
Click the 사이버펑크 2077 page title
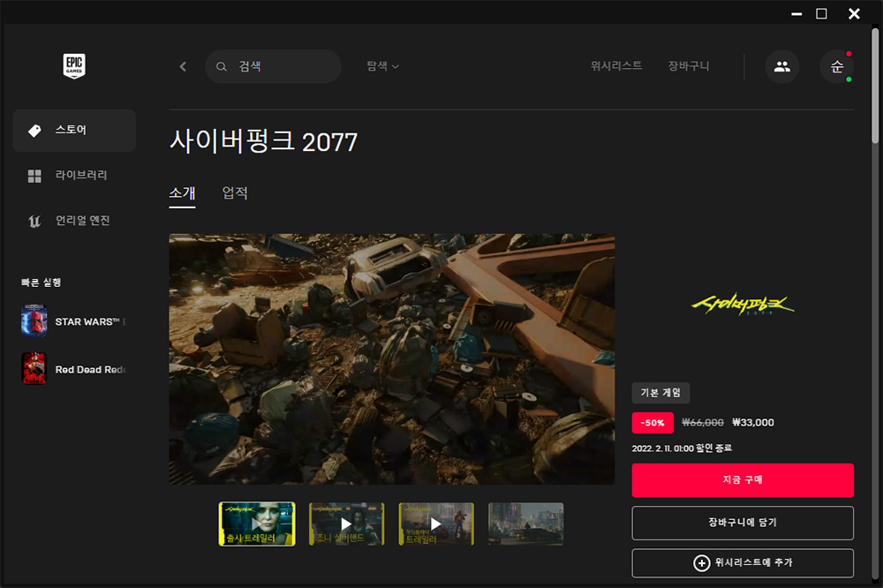click(x=263, y=141)
